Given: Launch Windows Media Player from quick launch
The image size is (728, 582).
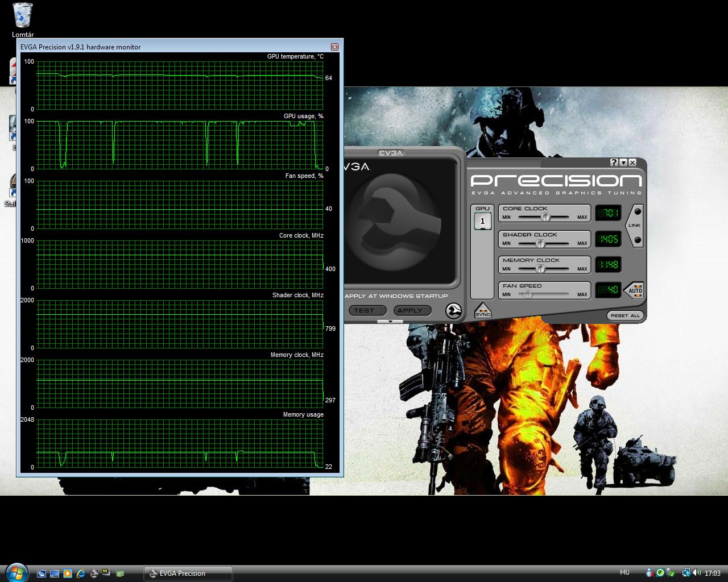Looking at the screenshot, I should point(68,573).
